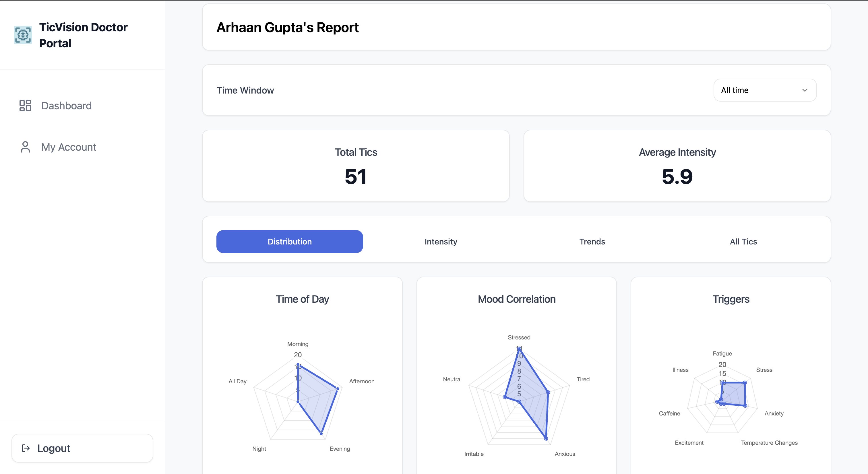868x474 pixels.
Task: Click the Anxious data point on Mood chart
Action: tap(546, 439)
